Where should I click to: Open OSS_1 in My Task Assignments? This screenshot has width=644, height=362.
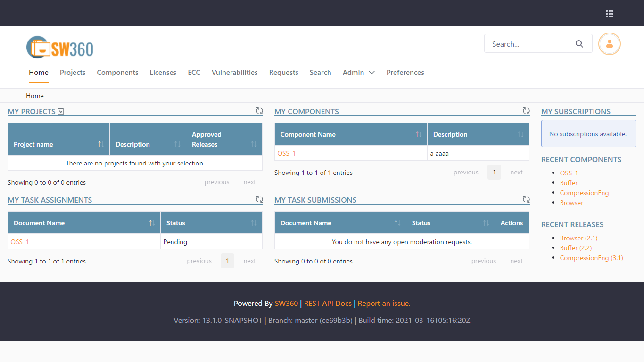(x=20, y=242)
